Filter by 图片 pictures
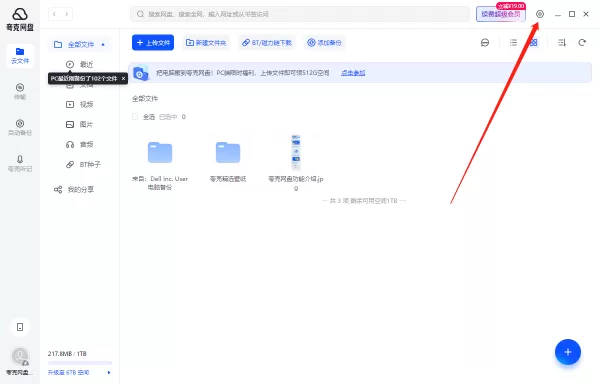 [x=86, y=124]
